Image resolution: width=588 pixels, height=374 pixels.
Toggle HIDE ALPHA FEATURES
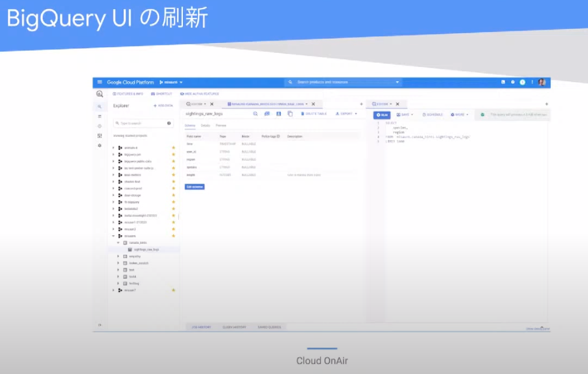[x=200, y=94]
